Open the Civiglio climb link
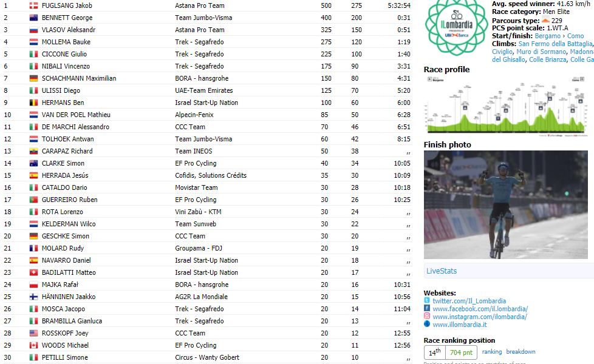The width and height of the screenshot is (594, 364). pos(502,52)
